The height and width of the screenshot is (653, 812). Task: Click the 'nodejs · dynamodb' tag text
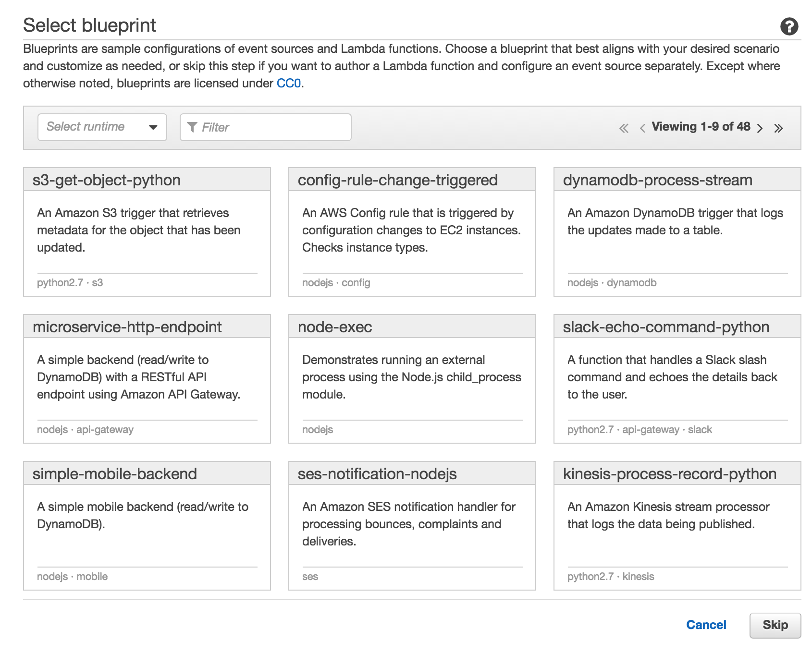(x=612, y=283)
